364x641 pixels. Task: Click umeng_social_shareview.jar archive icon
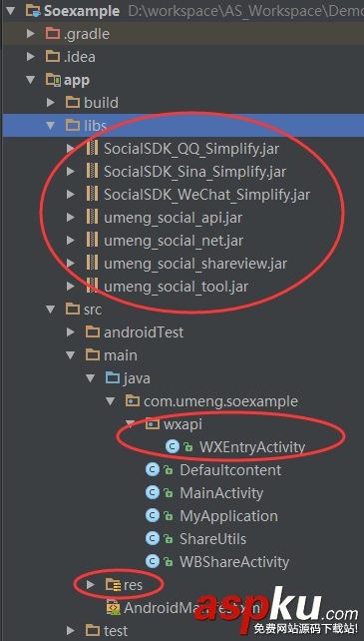(x=93, y=263)
